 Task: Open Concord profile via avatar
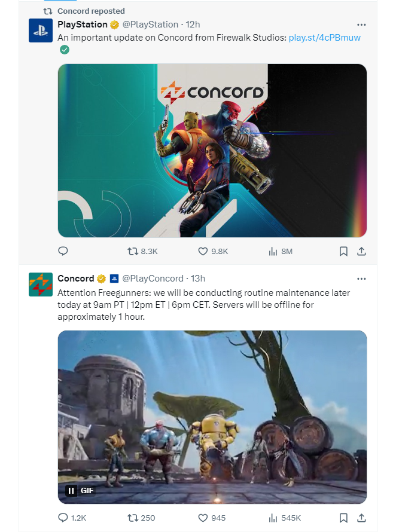pos(41,285)
